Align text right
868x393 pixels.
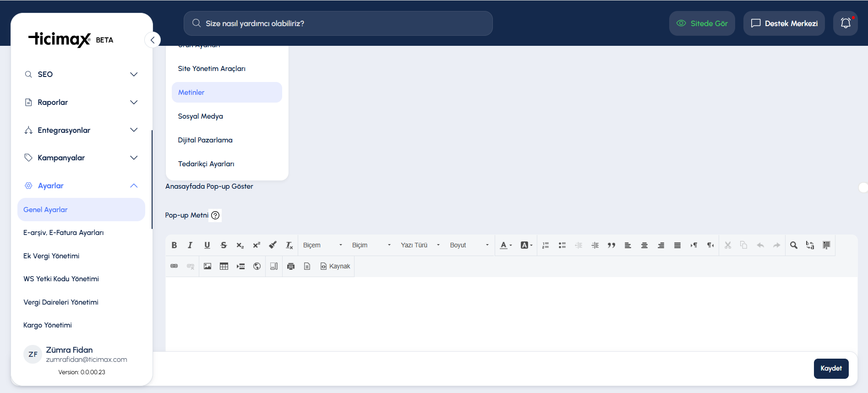661,245
